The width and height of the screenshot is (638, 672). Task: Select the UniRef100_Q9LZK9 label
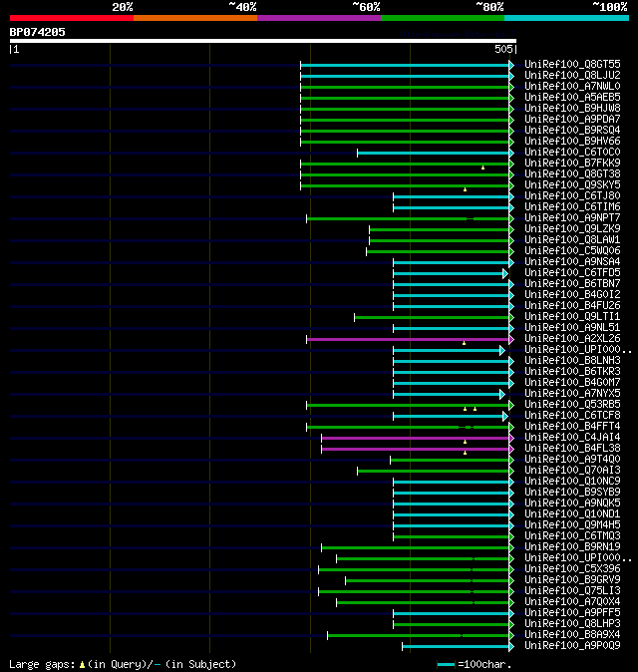pyautogui.click(x=572, y=229)
